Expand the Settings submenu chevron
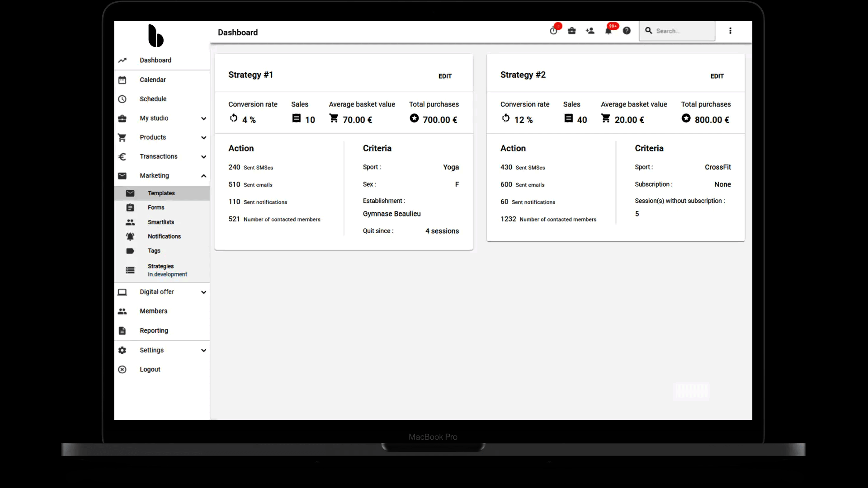Viewport: 868px width, 488px height. click(x=203, y=350)
